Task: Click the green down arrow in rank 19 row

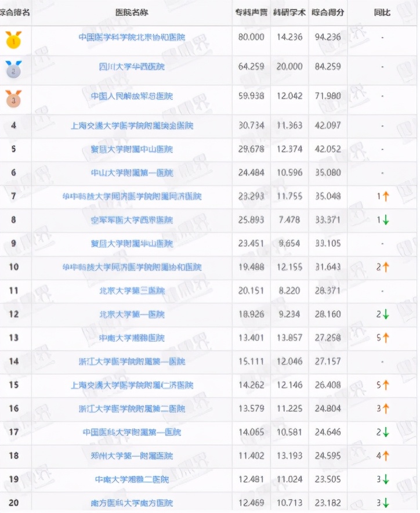Action: click(x=386, y=479)
